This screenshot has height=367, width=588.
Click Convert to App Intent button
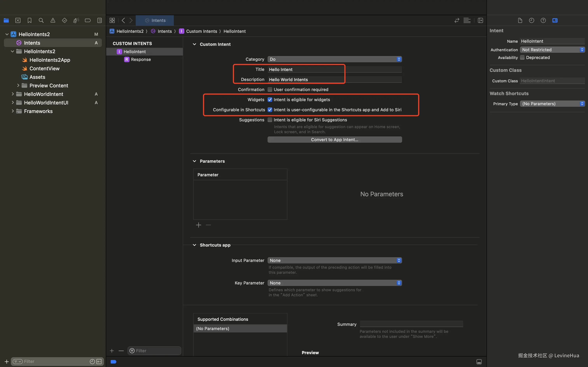[x=334, y=140]
